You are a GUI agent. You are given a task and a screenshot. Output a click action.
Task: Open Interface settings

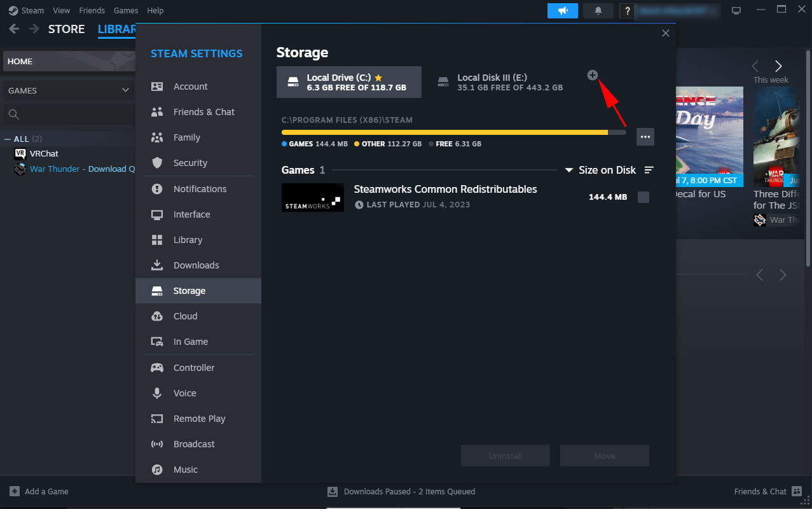[x=198, y=214]
